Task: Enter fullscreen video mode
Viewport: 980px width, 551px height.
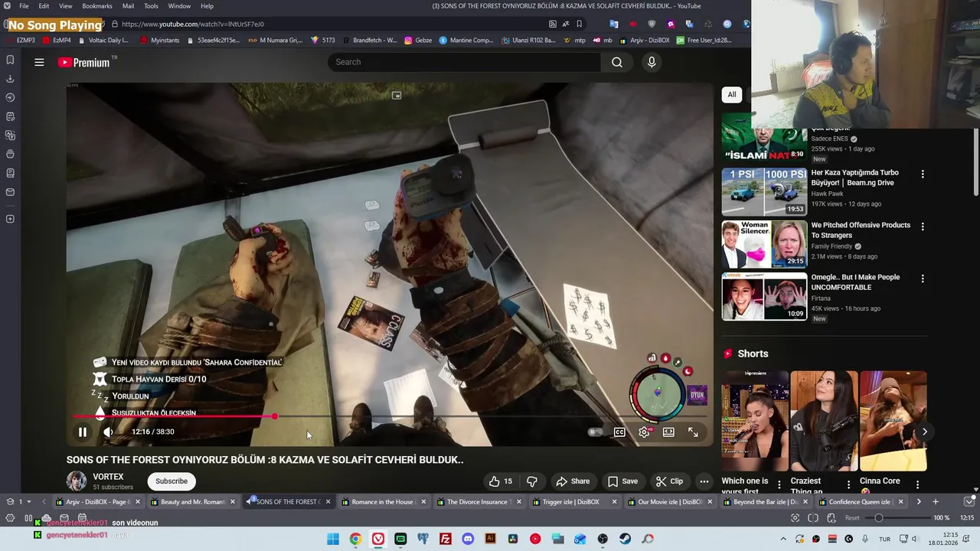Action: click(693, 432)
